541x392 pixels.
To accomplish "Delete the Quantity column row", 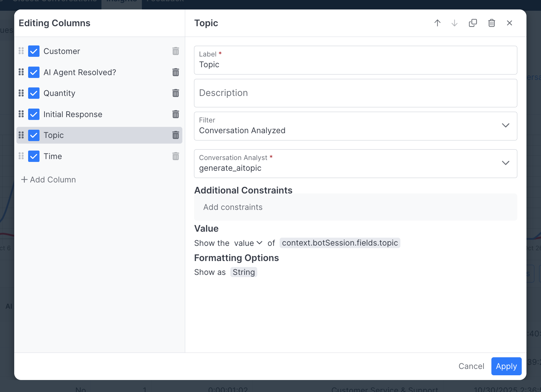I will [176, 93].
